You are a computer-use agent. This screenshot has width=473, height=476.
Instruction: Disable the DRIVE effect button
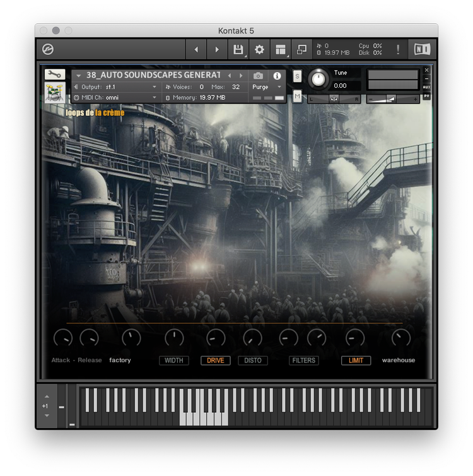click(x=216, y=360)
